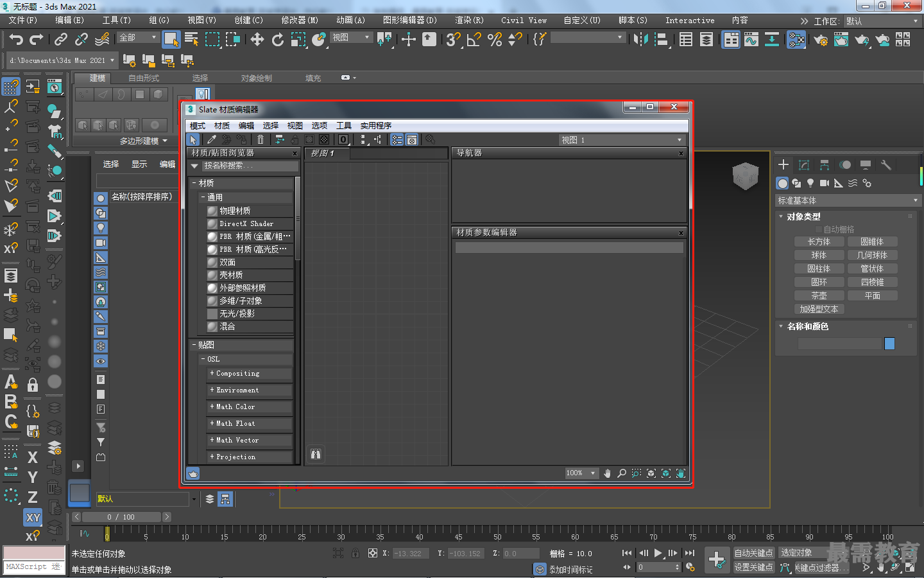Click the 圆柱体 cylinder button

coord(819,268)
